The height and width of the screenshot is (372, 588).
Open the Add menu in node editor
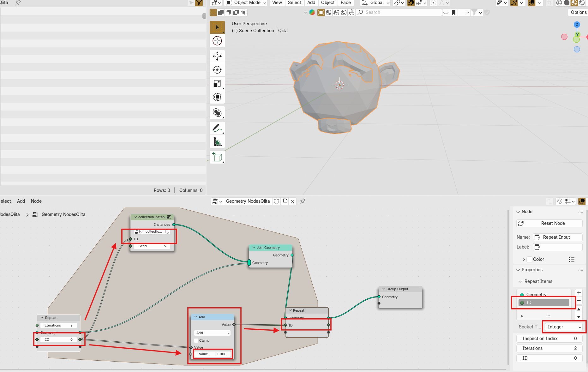pos(21,201)
